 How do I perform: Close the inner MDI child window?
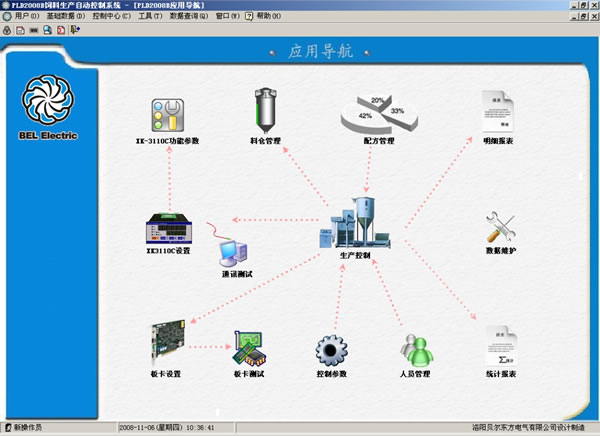[x=594, y=17]
